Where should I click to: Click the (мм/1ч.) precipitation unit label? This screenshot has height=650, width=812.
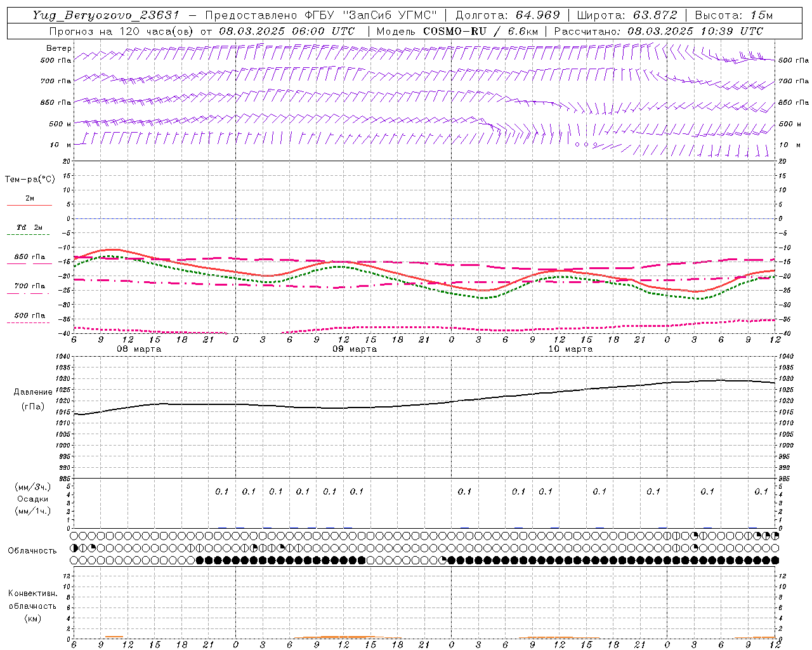click(x=33, y=511)
